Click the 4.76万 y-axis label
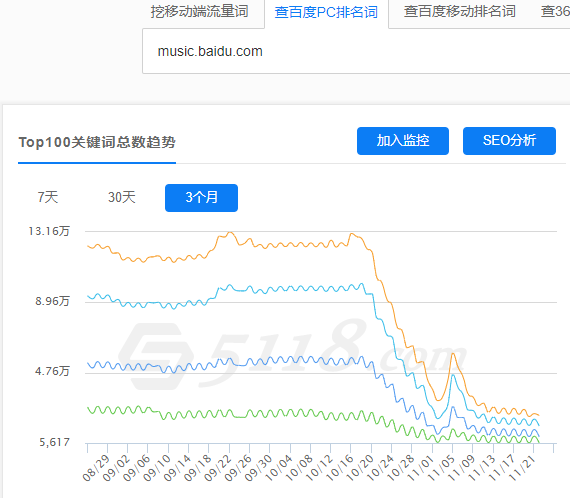The width and height of the screenshot is (570, 498). tap(52, 371)
